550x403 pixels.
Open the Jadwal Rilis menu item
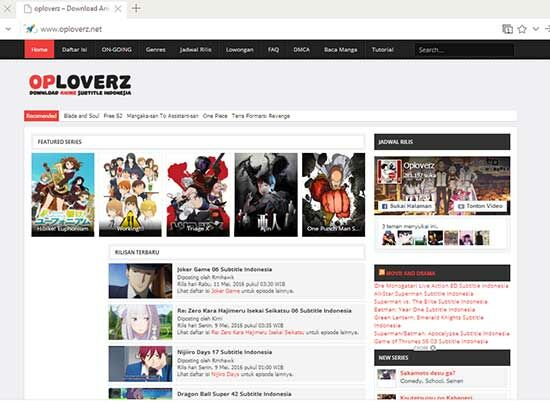(195, 49)
